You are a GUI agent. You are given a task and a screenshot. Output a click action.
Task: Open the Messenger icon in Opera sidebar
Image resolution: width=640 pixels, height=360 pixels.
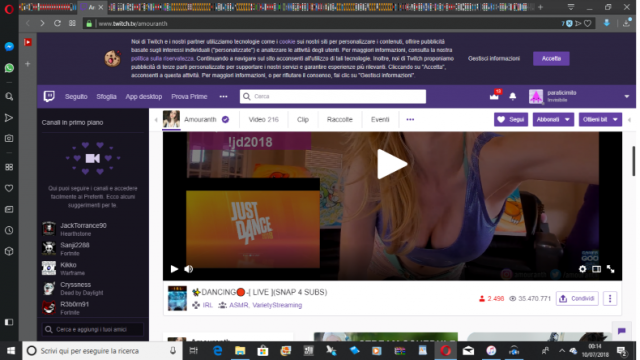(9, 47)
